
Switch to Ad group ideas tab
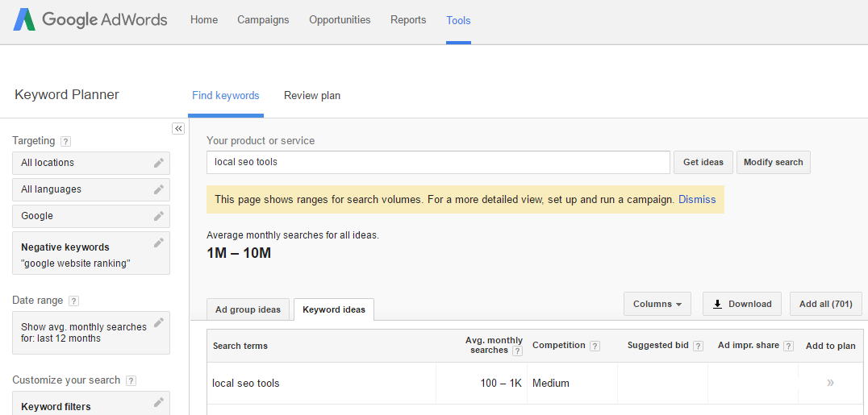pos(248,309)
